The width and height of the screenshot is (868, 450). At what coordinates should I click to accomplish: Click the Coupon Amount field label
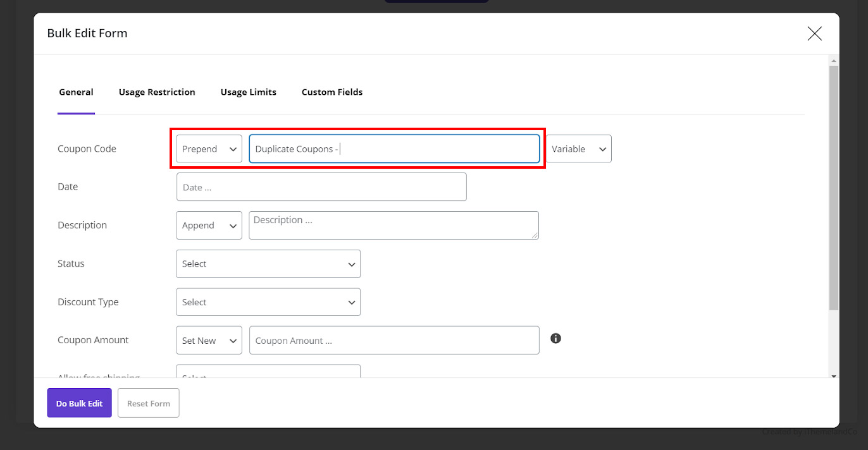click(93, 340)
